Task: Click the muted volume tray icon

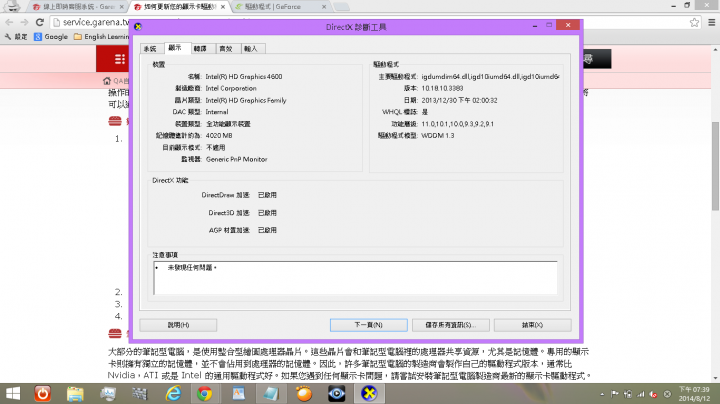Action: point(653,394)
